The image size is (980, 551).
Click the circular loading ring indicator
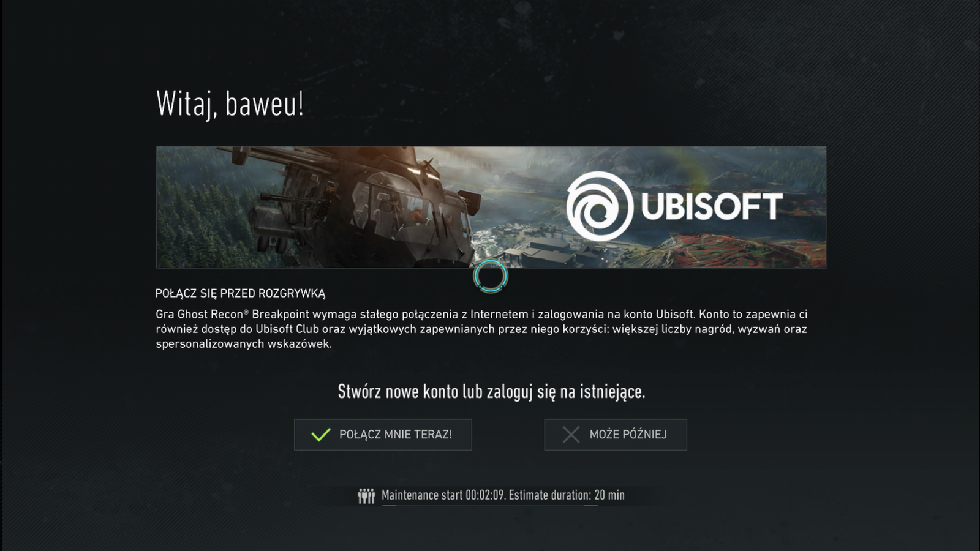[x=491, y=276]
